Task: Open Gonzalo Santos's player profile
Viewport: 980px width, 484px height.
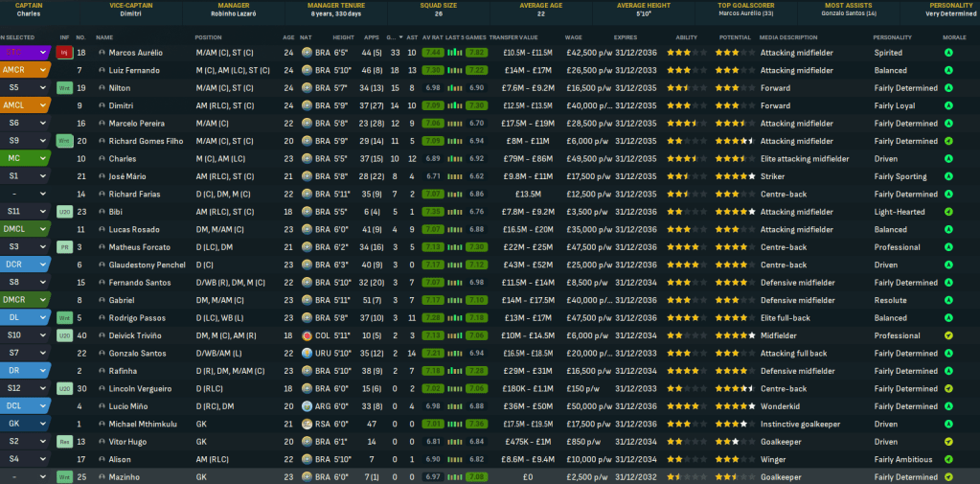Action: click(138, 354)
